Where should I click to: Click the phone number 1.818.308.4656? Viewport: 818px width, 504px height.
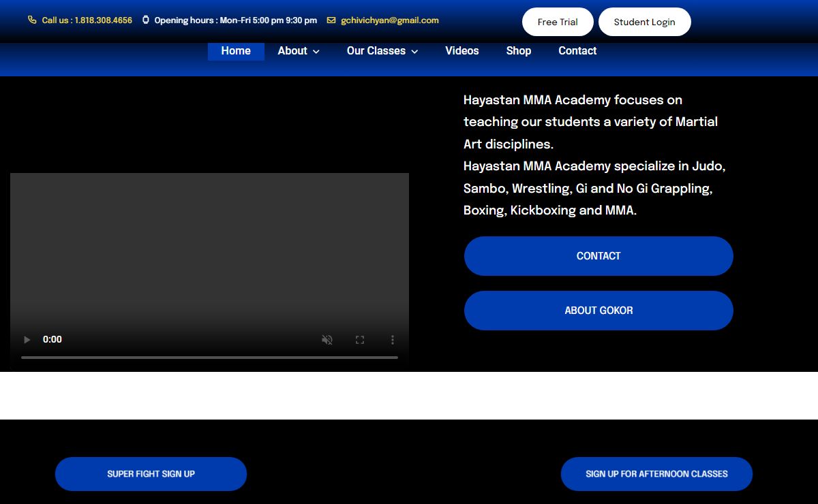pyautogui.click(x=103, y=20)
